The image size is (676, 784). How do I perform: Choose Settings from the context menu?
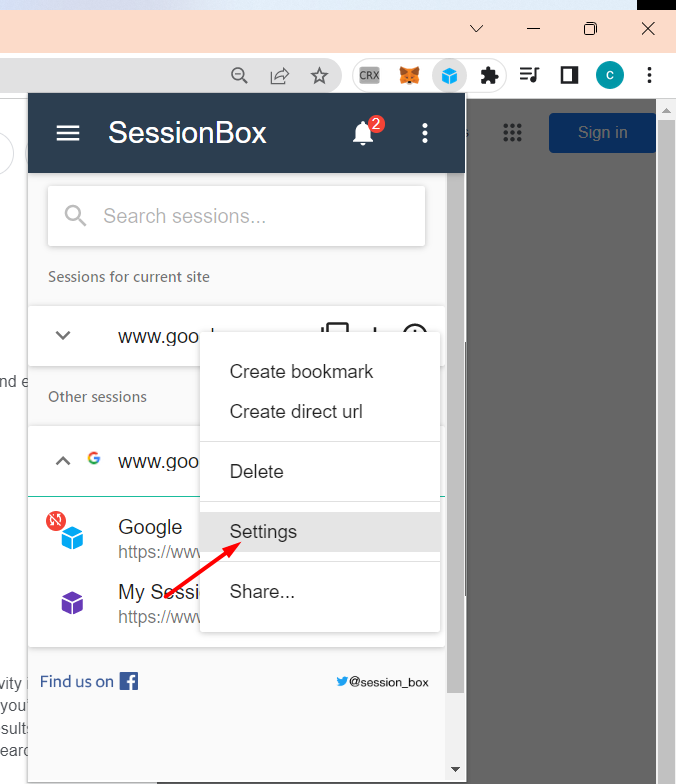(320, 532)
